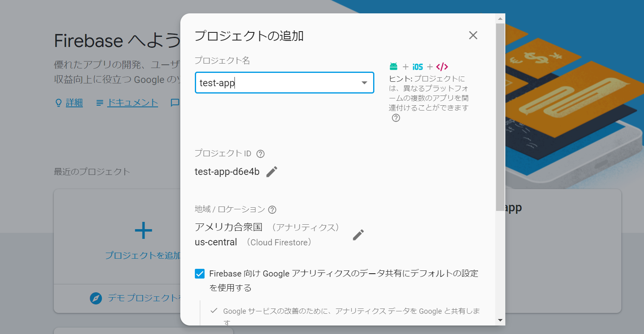Click the dialog scrollbar down arrow
Viewport: 644px width, 334px height.
point(500,320)
